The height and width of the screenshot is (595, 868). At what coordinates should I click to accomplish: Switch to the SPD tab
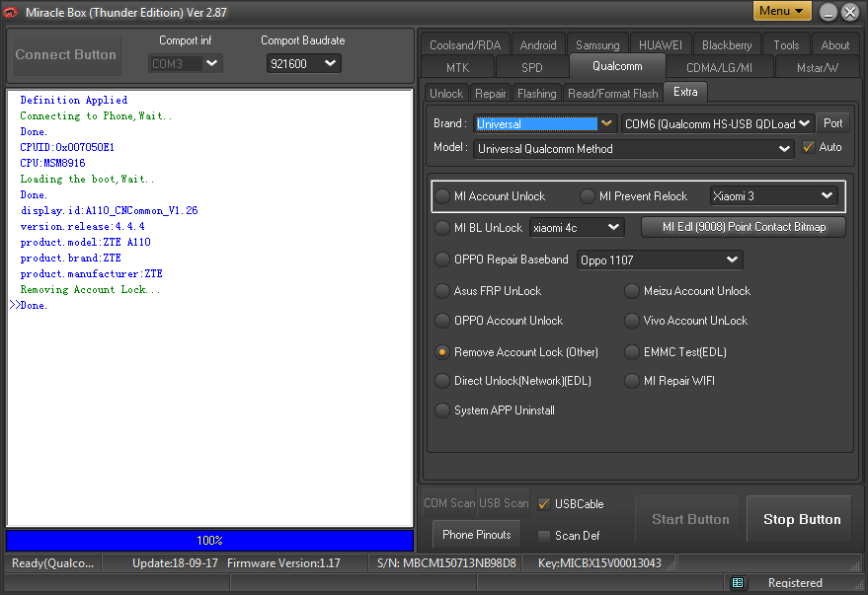tap(532, 67)
